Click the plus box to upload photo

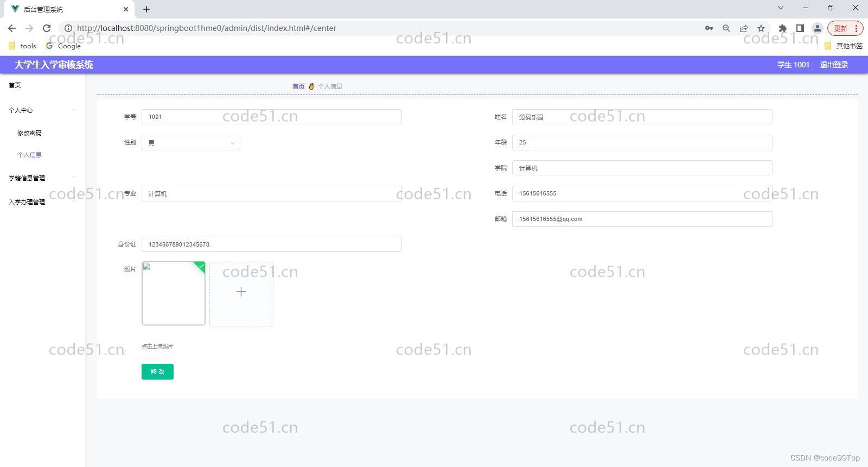241,294
